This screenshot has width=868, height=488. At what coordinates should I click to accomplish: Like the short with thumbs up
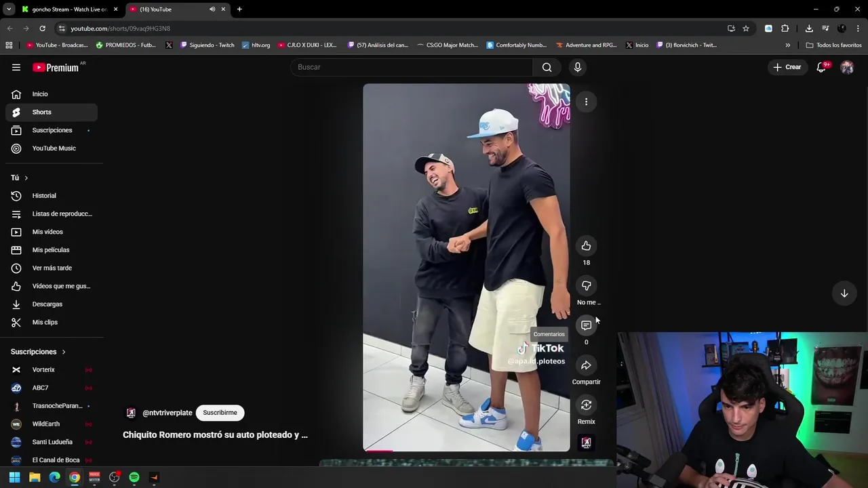click(x=586, y=246)
